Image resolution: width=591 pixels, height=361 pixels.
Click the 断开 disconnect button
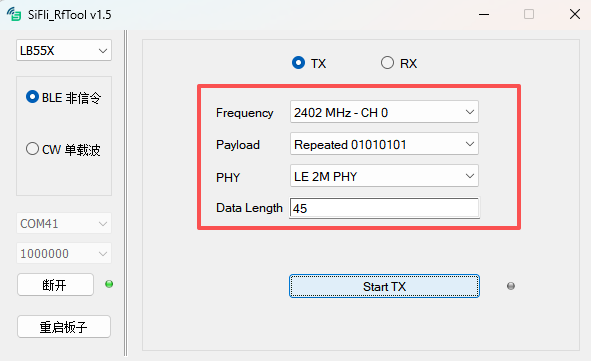[x=55, y=285]
